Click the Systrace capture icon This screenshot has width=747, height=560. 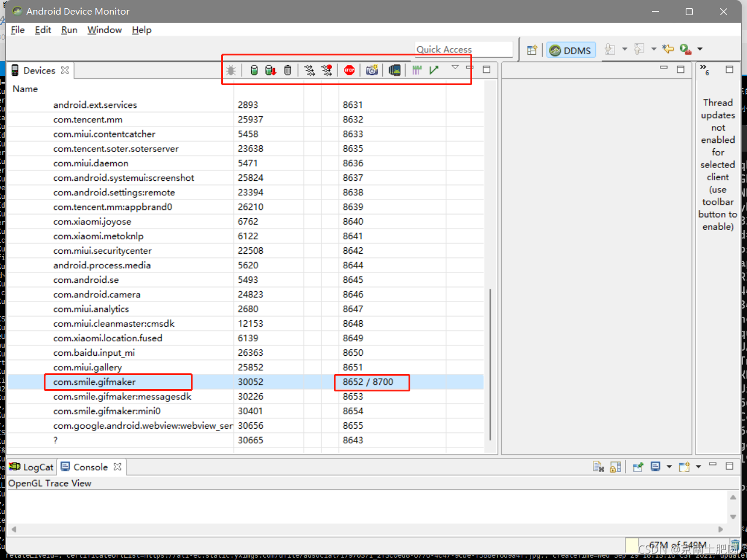[417, 71]
